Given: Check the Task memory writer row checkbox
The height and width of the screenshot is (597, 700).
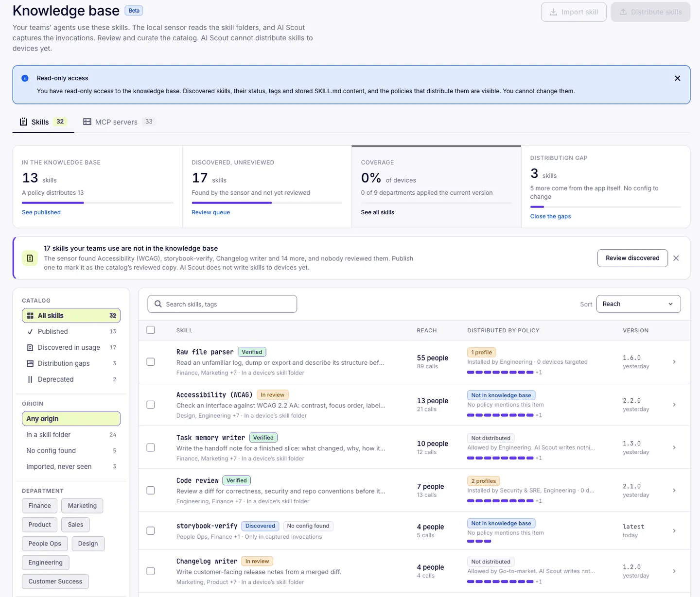Looking at the screenshot, I should click(x=151, y=447).
